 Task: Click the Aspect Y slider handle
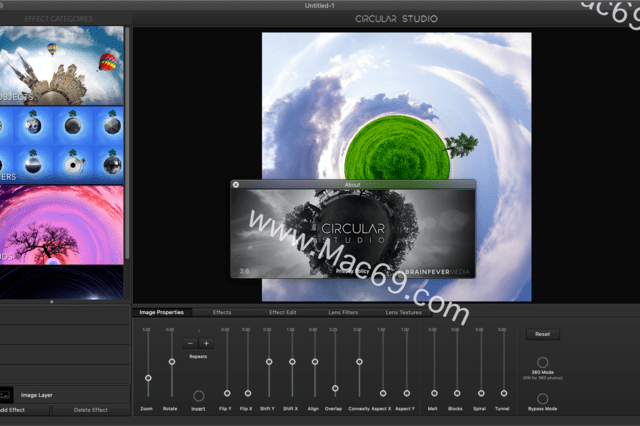point(407,393)
